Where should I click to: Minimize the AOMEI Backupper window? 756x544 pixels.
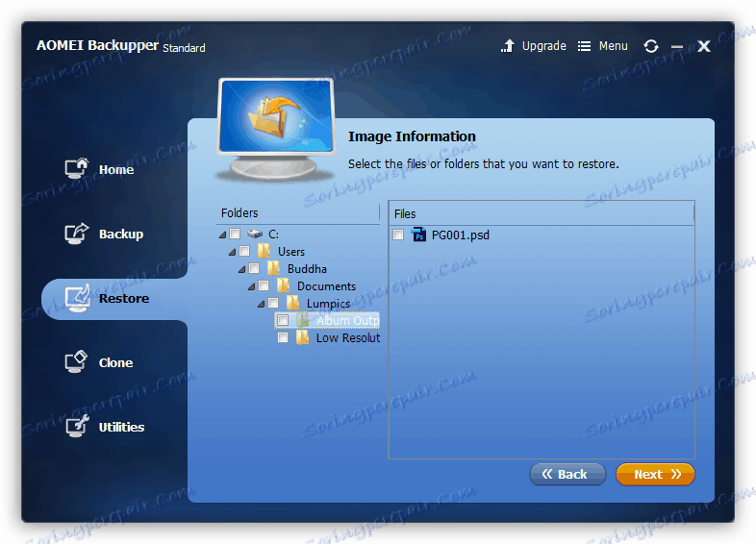pyautogui.click(x=677, y=47)
